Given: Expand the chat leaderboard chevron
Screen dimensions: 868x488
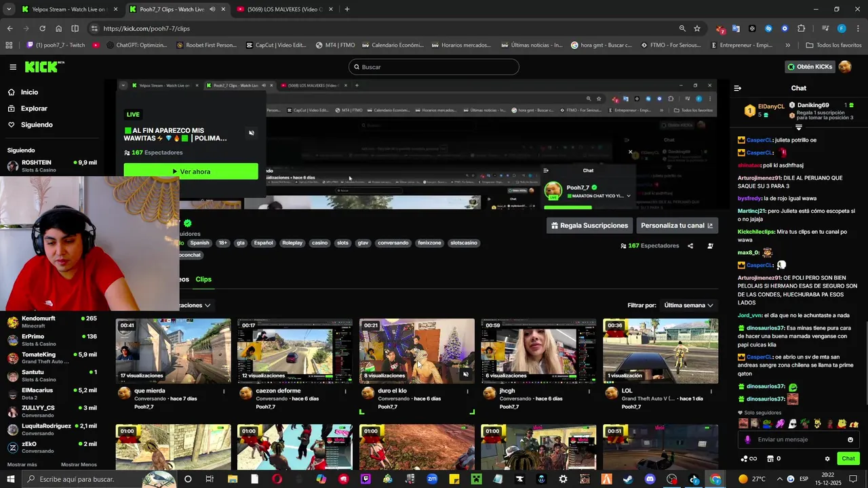Looking at the screenshot, I should click(799, 127).
